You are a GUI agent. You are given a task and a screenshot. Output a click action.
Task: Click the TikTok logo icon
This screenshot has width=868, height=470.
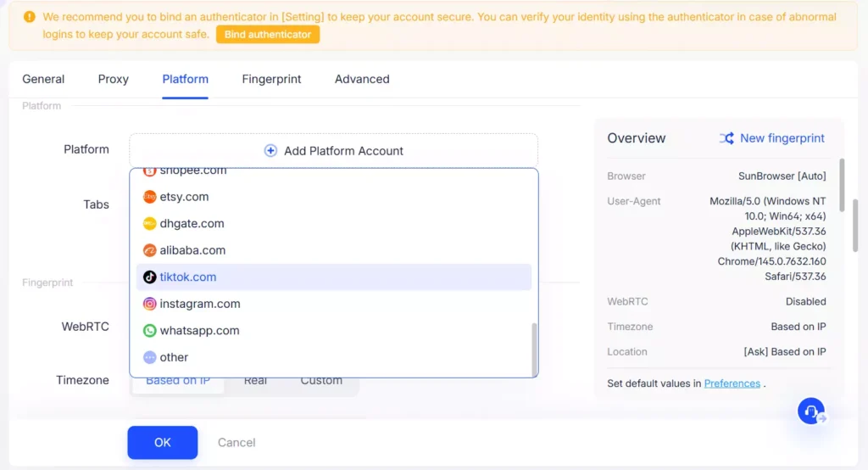click(x=149, y=277)
